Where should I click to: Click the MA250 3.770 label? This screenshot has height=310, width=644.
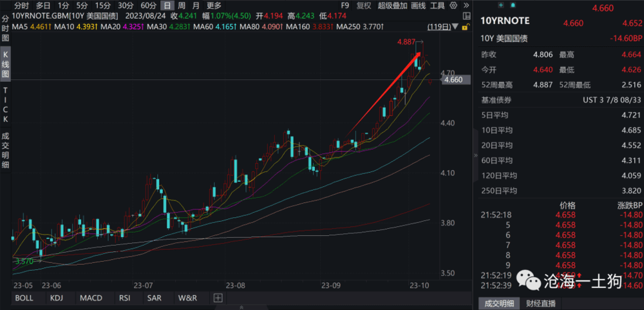(x=360, y=26)
